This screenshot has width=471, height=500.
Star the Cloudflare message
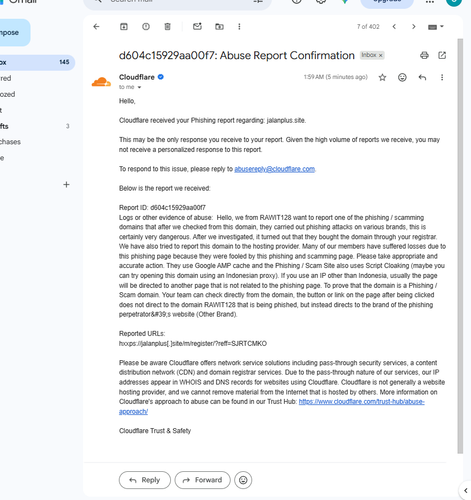[x=382, y=77]
